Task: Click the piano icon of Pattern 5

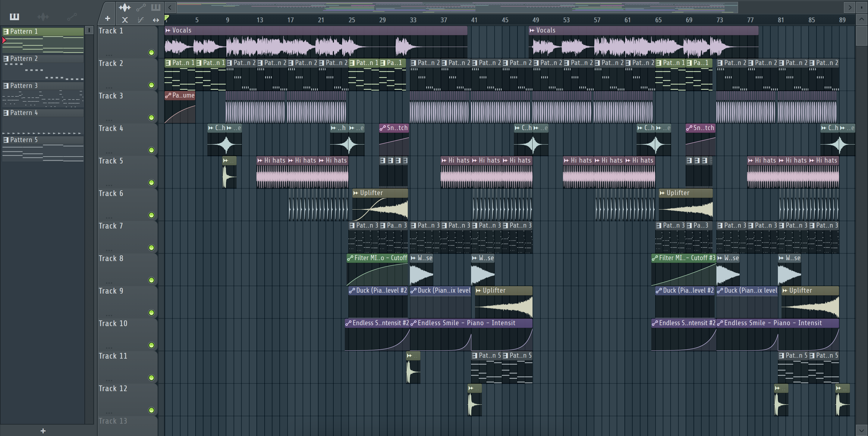Action: coord(6,140)
